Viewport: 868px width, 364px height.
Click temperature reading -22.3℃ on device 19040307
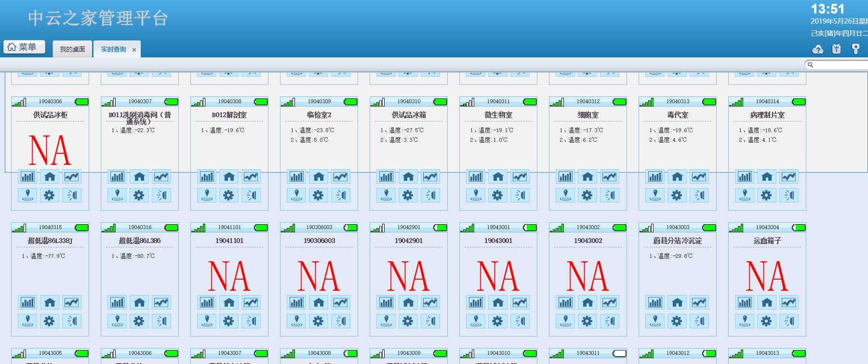[x=133, y=130]
